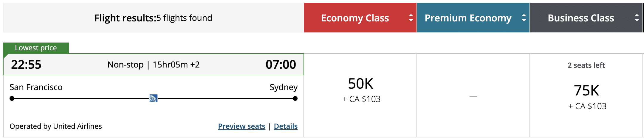This screenshot has width=644, height=138.
Task: Click the Premium Economy sort arrows
Action: [524, 18]
